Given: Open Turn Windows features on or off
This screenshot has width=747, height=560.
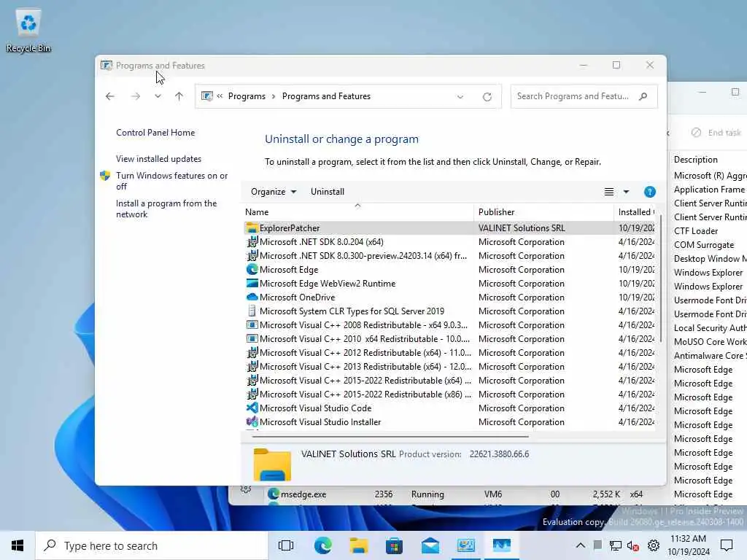Looking at the screenshot, I should pos(172,181).
